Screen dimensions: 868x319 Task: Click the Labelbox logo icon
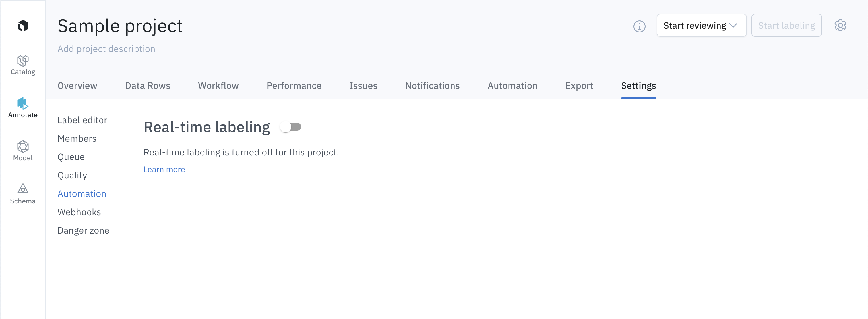[23, 26]
